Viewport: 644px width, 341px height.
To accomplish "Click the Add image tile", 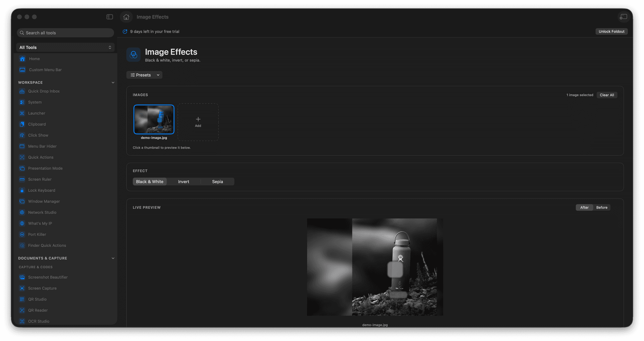I will coord(198,122).
